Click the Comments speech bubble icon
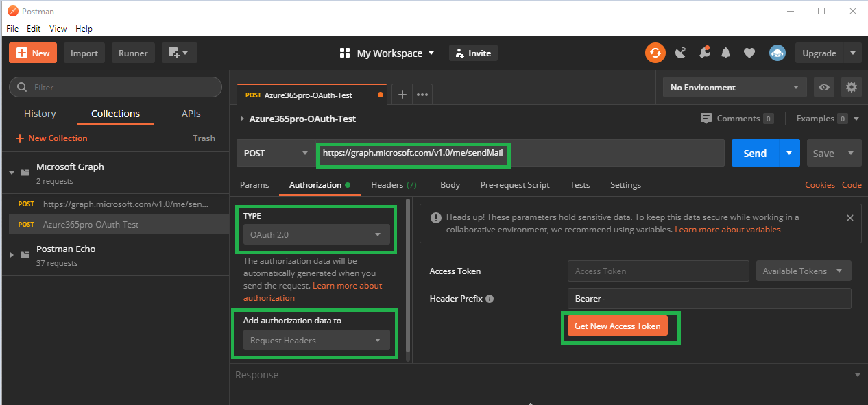 [706, 119]
